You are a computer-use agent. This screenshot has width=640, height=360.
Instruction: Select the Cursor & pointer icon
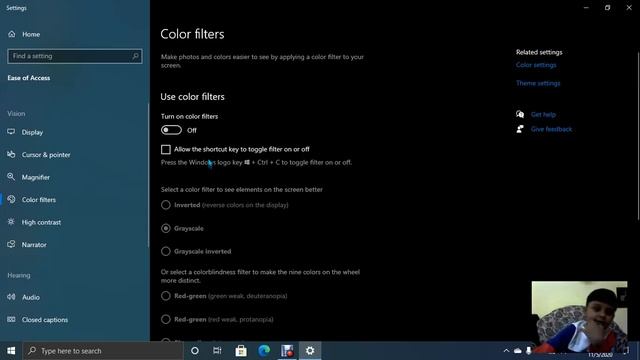[11, 154]
